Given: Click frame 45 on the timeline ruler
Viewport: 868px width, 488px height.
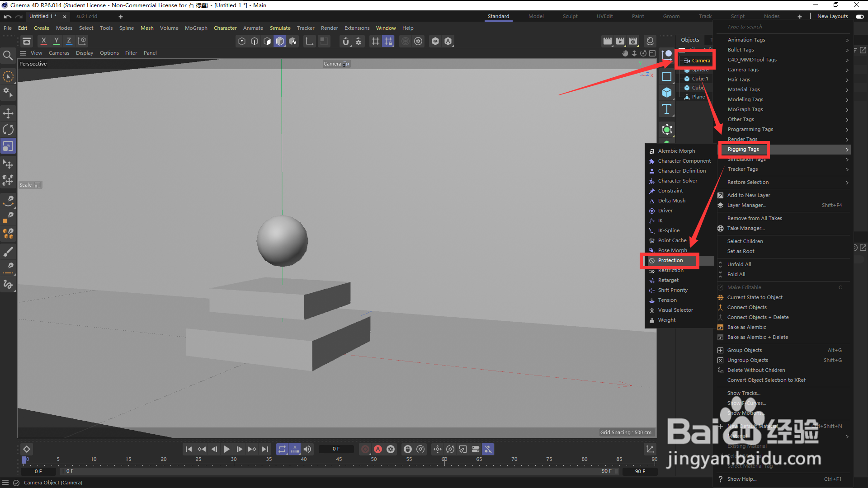Looking at the screenshot, I should coord(339,460).
